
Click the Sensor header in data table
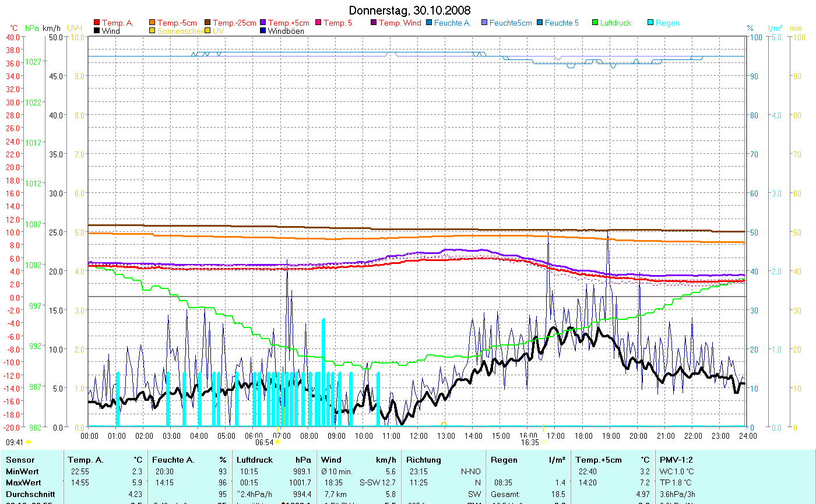click(x=19, y=460)
